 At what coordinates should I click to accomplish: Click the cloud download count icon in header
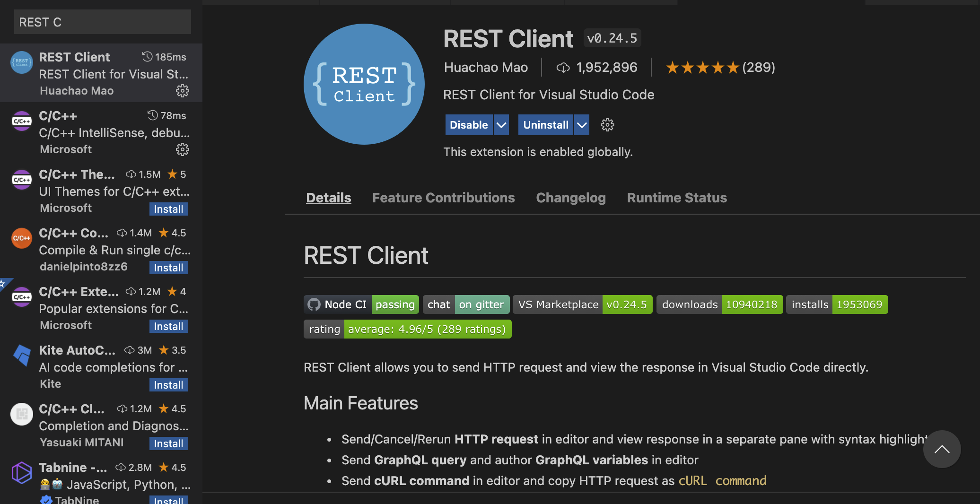(563, 68)
